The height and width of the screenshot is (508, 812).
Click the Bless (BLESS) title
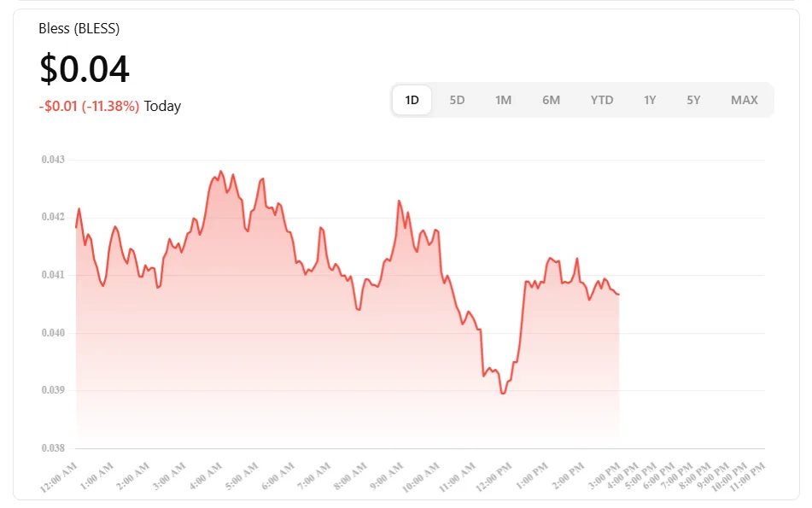tap(79, 29)
